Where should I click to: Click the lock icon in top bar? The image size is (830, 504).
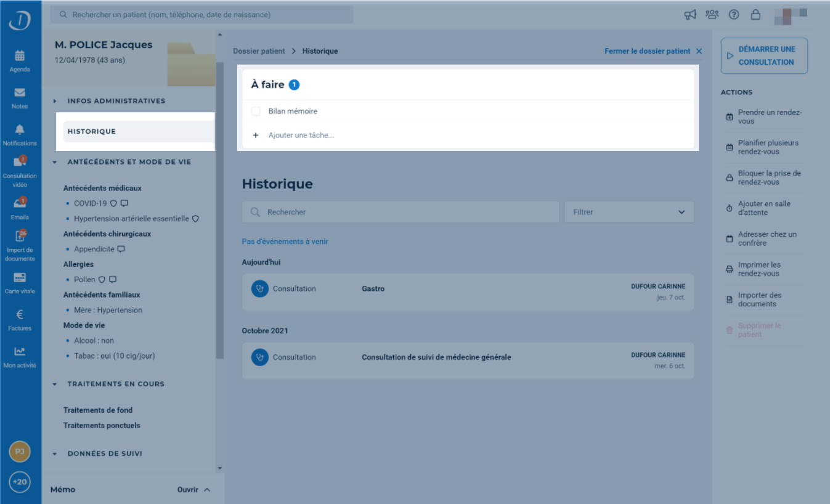(x=755, y=15)
